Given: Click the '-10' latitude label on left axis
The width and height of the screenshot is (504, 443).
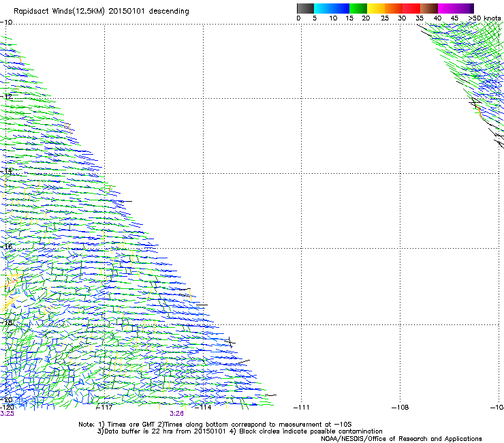Looking at the screenshot, I should tap(6, 22).
